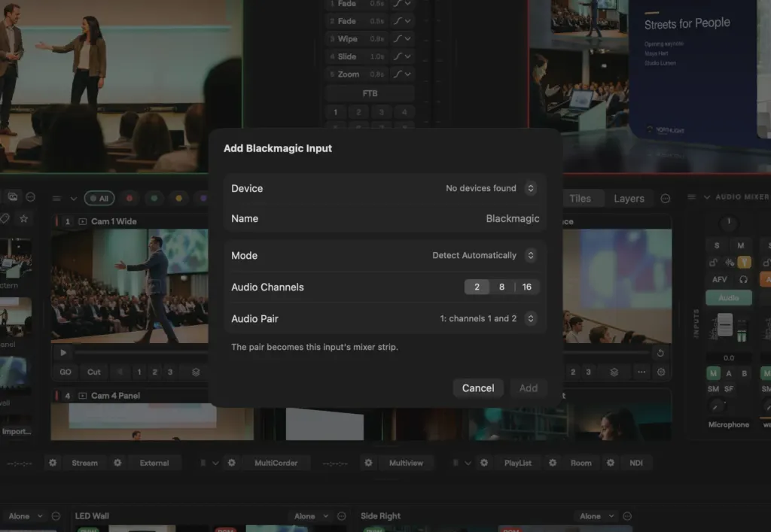Click the video source icon next to Cam 1 Wide

click(x=83, y=221)
